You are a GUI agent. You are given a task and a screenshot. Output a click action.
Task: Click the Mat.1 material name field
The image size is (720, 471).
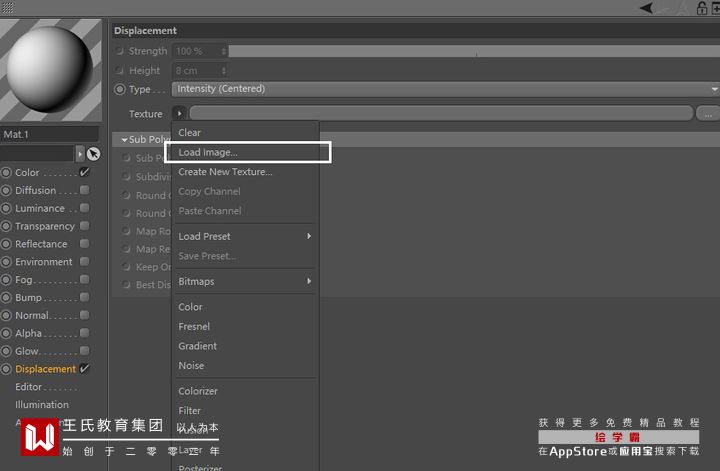tap(50, 134)
